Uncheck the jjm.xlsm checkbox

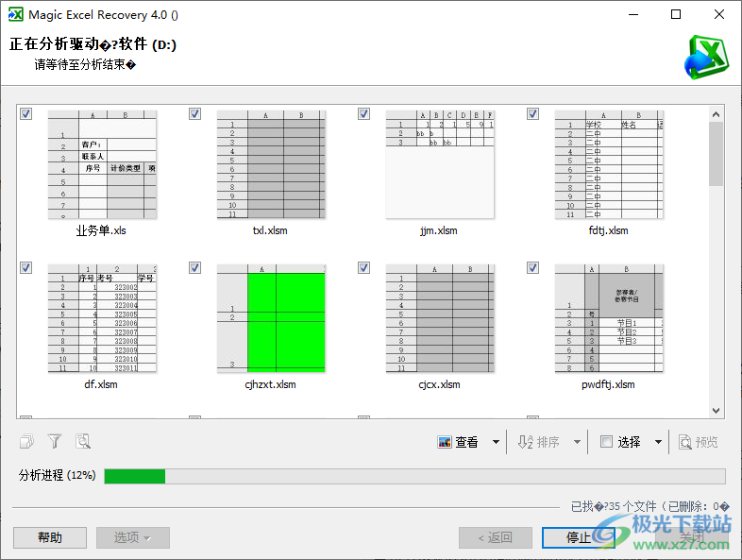363,113
